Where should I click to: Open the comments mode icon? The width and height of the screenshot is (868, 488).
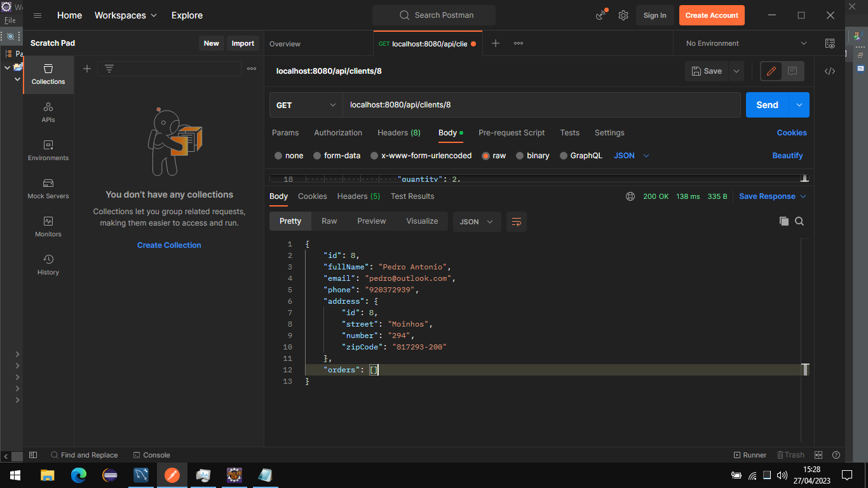pyautogui.click(x=792, y=71)
